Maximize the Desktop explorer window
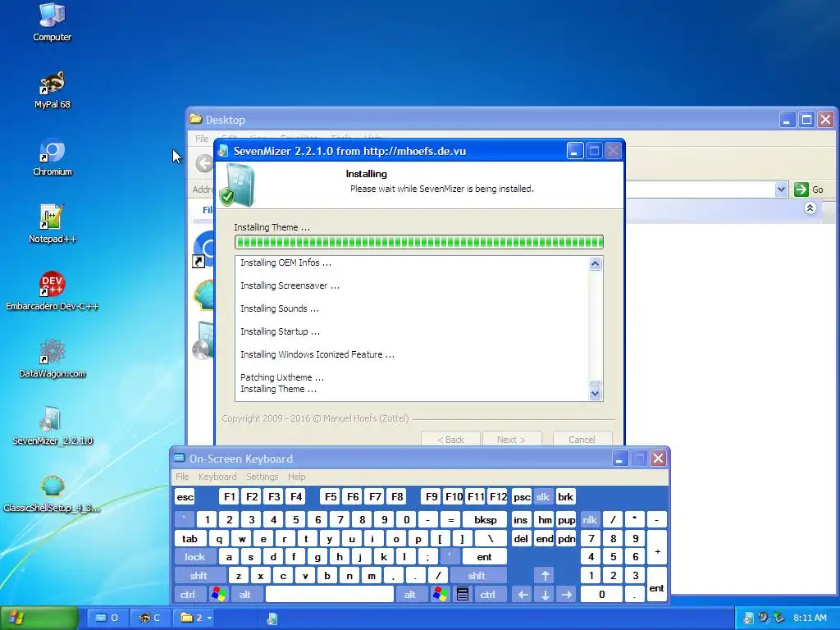 pyautogui.click(x=806, y=120)
